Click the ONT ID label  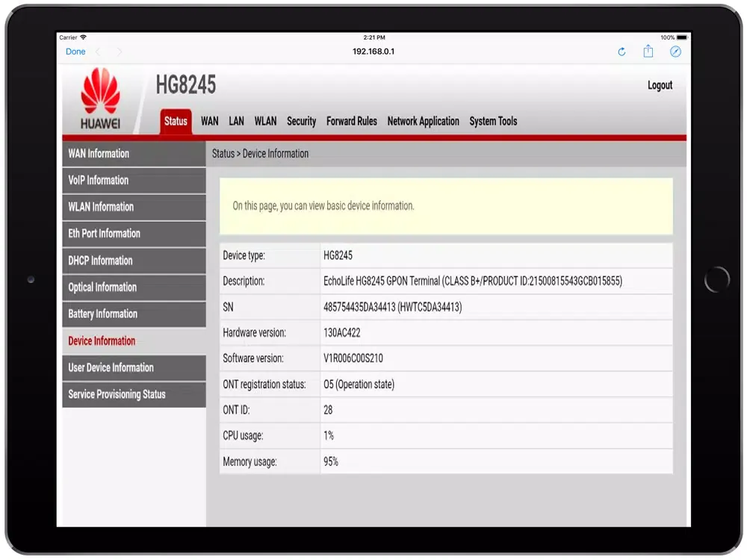point(236,410)
